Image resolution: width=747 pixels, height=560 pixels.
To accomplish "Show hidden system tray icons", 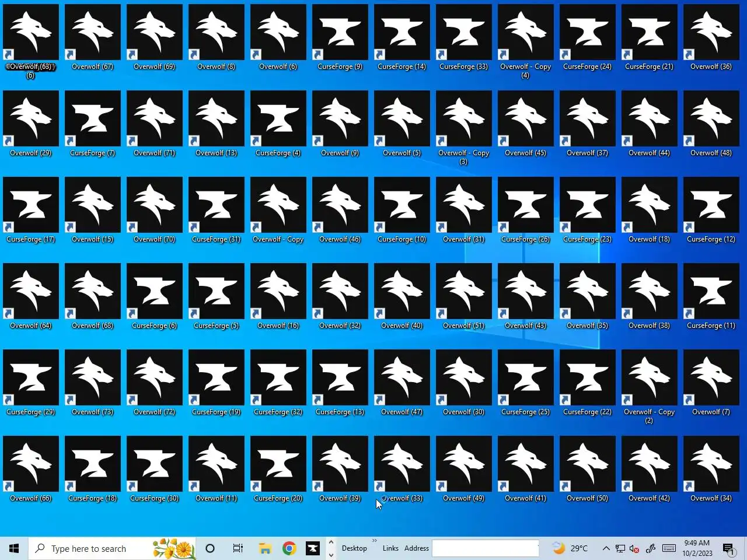I will [x=606, y=548].
